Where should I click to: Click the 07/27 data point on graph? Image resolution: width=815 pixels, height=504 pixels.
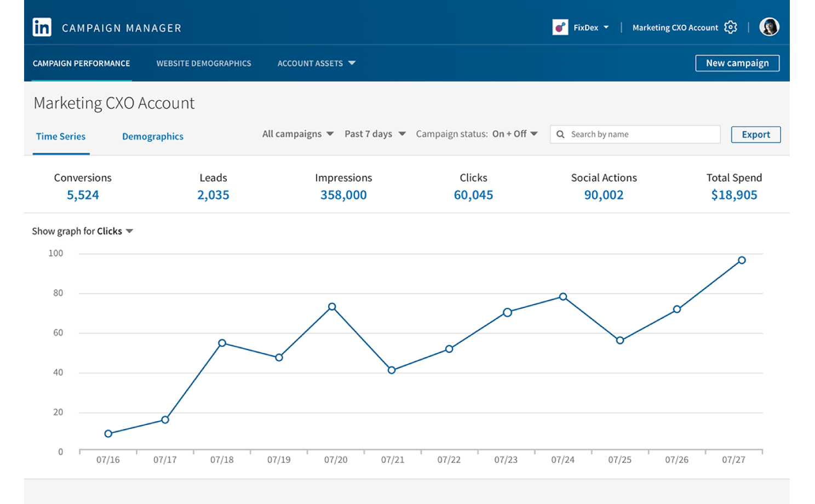(x=742, y=260)
